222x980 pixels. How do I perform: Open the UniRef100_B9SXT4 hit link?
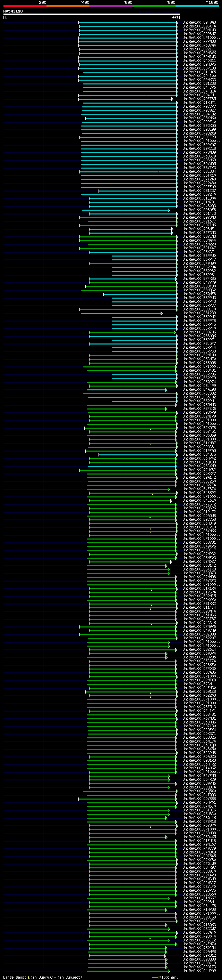coord(199,26)
